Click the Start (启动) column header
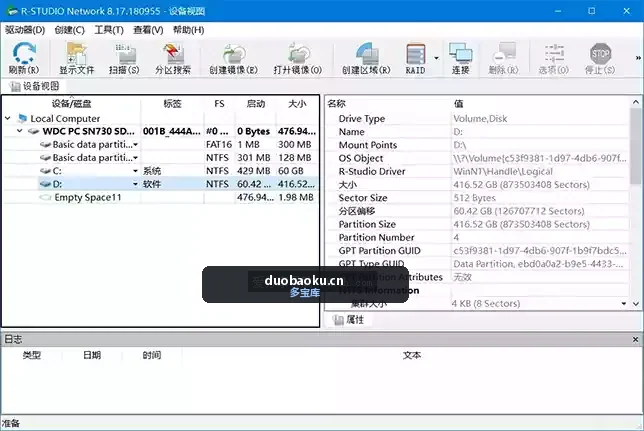The width and height of the screenshot is (644, 431). pyautogui.click(x=255, y=104)
